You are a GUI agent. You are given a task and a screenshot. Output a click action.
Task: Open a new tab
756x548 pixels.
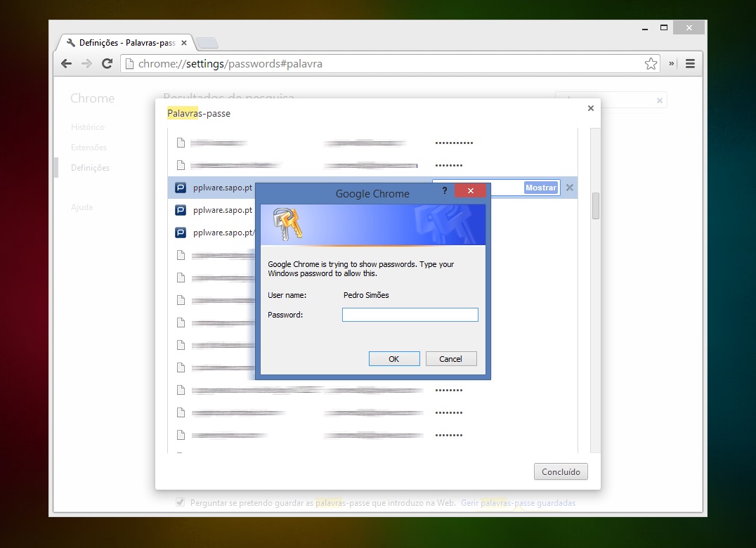point(207,43)
